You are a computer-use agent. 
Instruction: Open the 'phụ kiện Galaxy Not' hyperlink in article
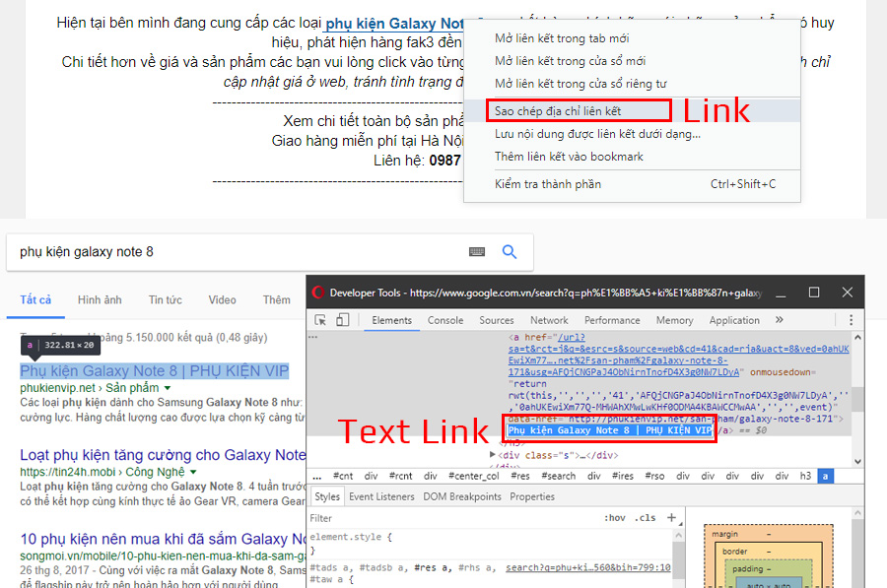(x=394, y=24)
